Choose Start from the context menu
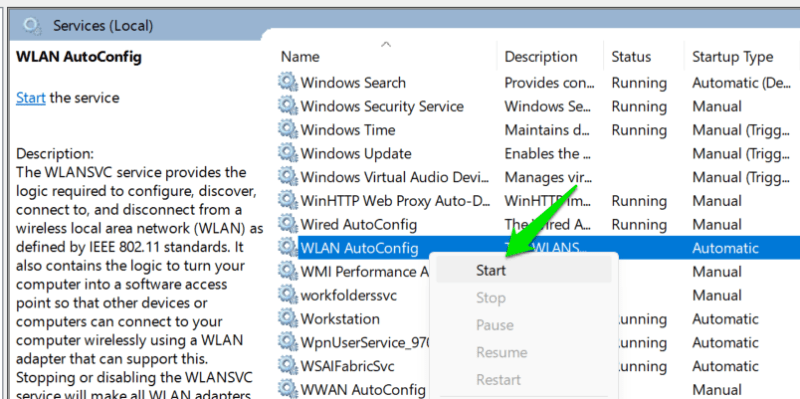The width and height of the screenshot is (800, 399). click(523, 270)
